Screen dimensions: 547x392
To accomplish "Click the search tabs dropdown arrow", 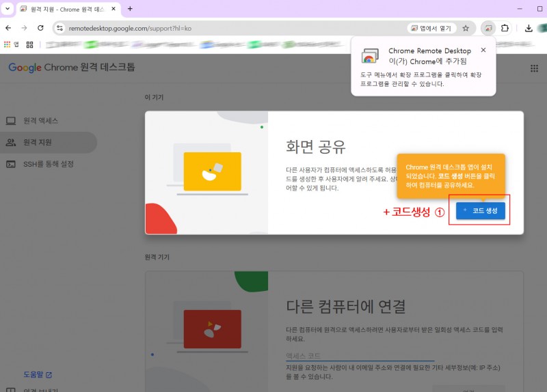I will (x=8, y=9).
